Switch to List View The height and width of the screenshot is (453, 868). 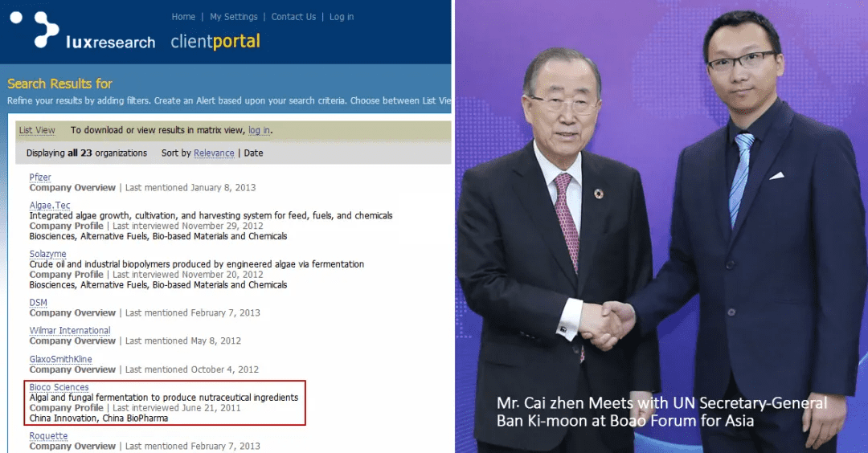(37, 131)
